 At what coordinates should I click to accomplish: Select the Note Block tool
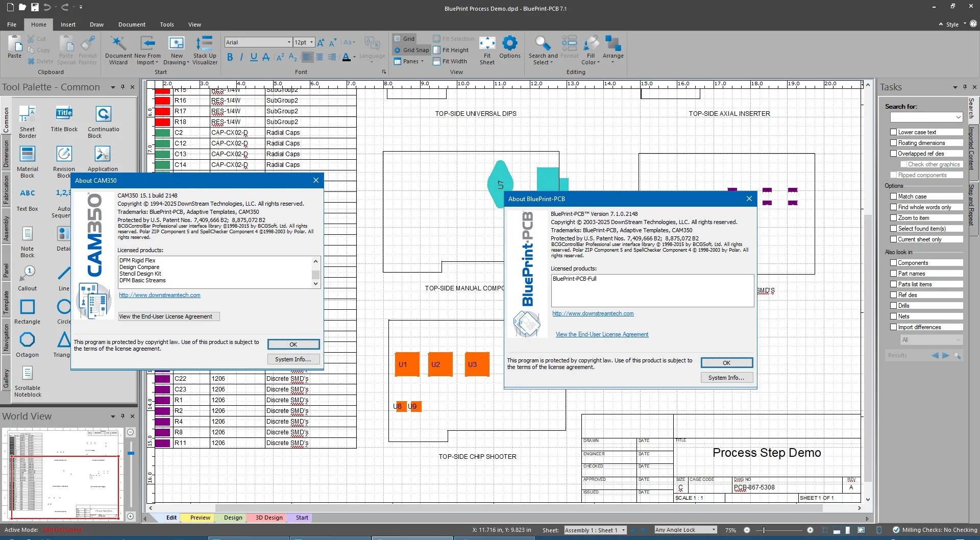(x=28, y=241)
